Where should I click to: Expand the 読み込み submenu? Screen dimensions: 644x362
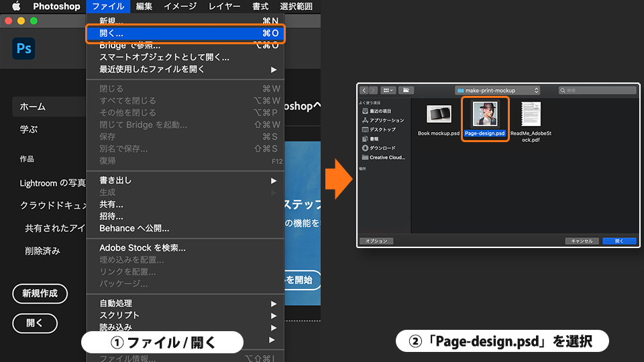tap(186, 327)
